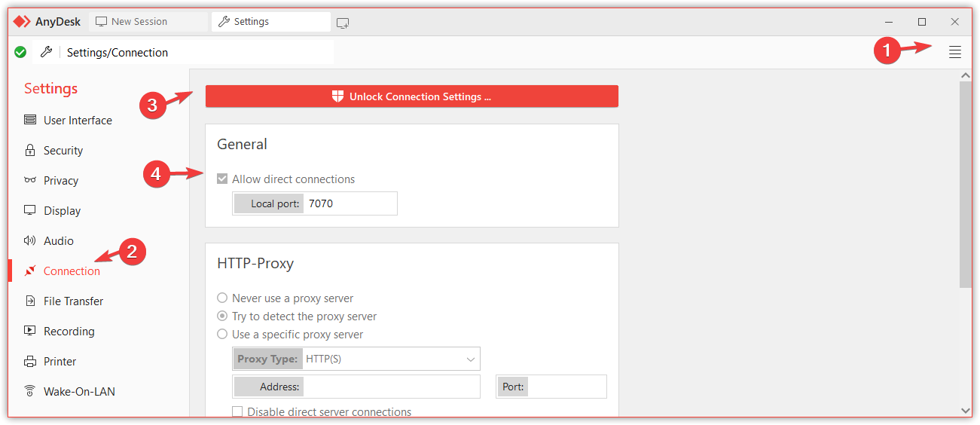Click the Local port input field
Image resolution: width=980 pixels, height=425 pixels.
click(x=350, y=203)
